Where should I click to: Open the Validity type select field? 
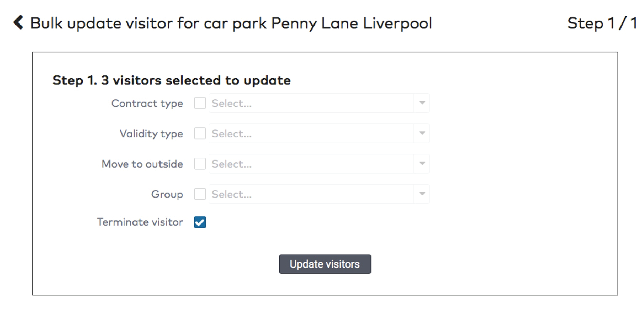click(x=311, y=133)
